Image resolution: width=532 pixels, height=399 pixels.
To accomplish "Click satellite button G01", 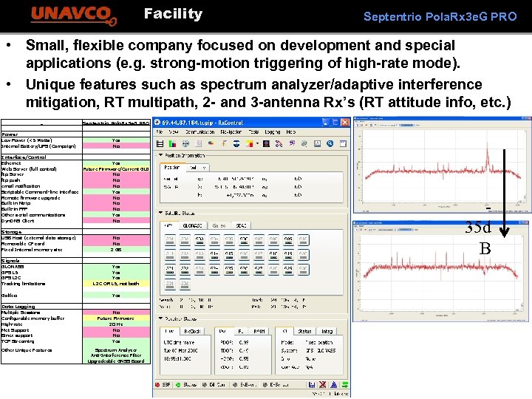I will tap(170, 241).
